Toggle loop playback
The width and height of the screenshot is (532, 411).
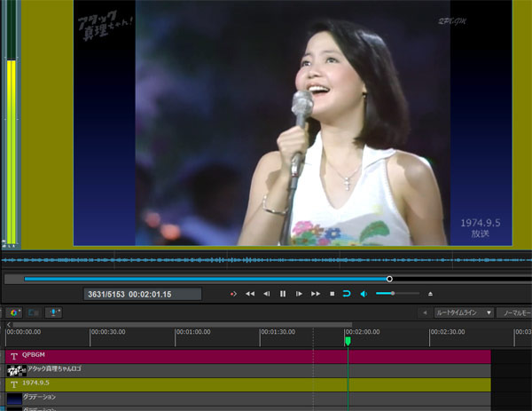[347, 294]
